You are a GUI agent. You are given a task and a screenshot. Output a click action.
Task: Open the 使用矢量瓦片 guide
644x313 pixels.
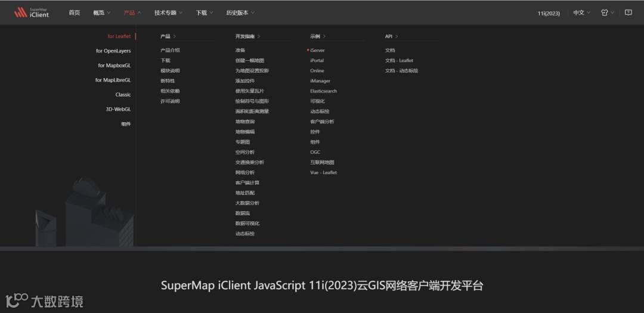tap(250, 91)
